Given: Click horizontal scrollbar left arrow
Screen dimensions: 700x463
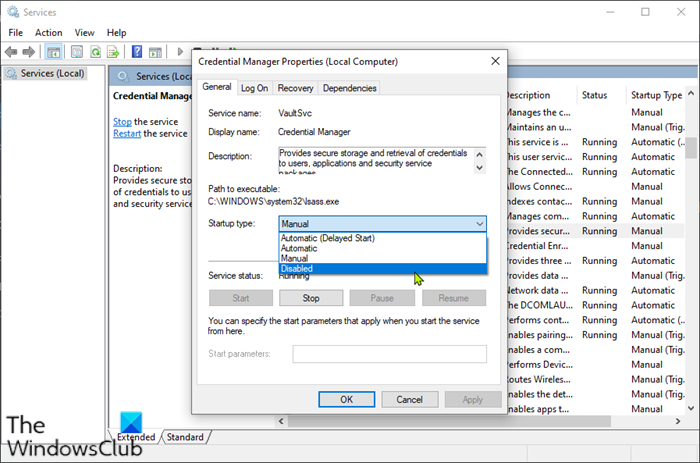Looking at the screenshot, I should click(281, 421).
